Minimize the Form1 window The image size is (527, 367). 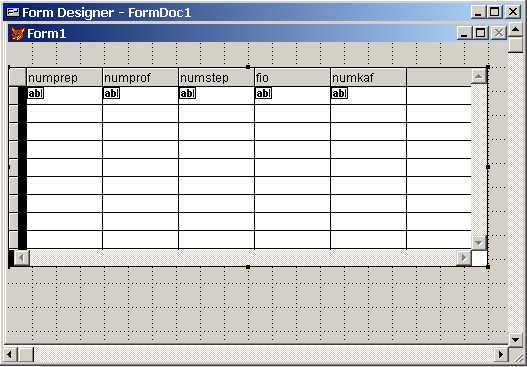[x=464, y=33]
